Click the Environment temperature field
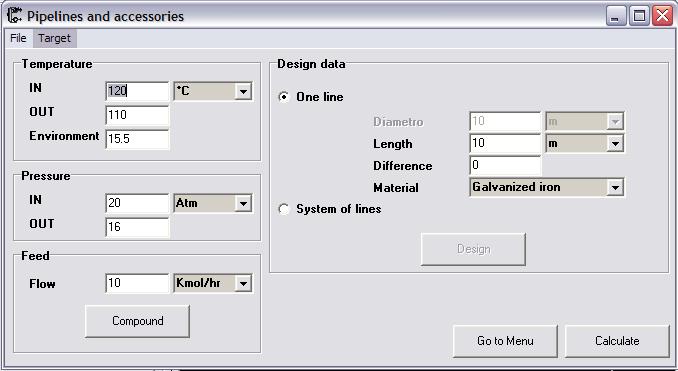The height and width of the screenshot is (371, 678). 137,139
